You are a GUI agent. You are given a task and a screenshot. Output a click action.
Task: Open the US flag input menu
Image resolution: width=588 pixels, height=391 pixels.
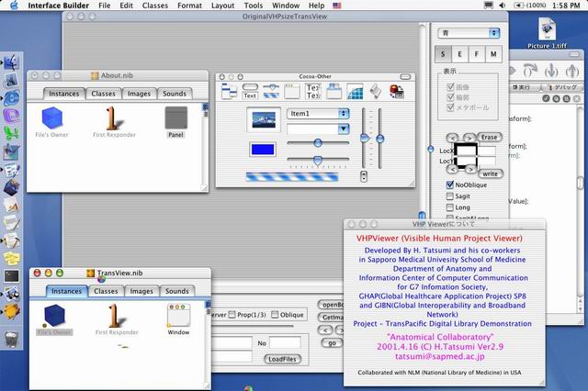(337, 6)
